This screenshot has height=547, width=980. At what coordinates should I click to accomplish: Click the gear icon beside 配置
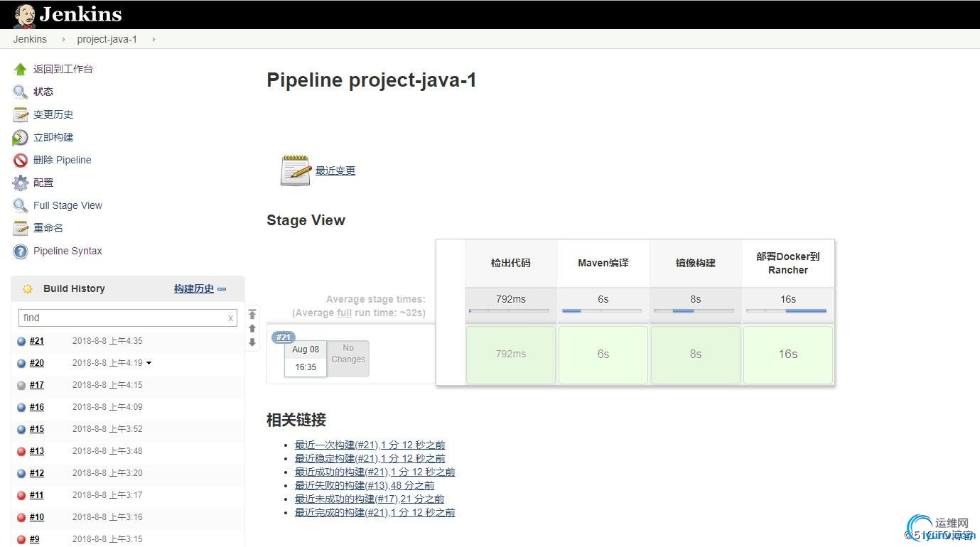tap(20, 183)
